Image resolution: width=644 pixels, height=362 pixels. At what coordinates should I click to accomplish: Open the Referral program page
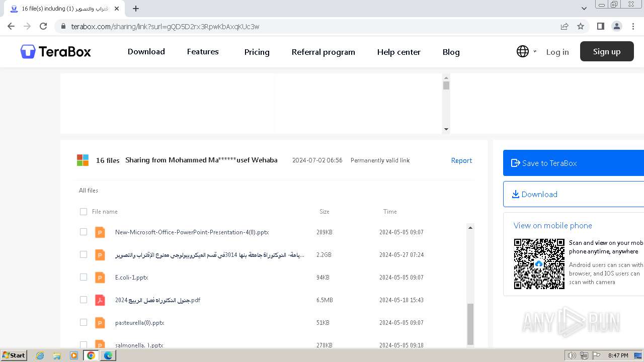324,52
